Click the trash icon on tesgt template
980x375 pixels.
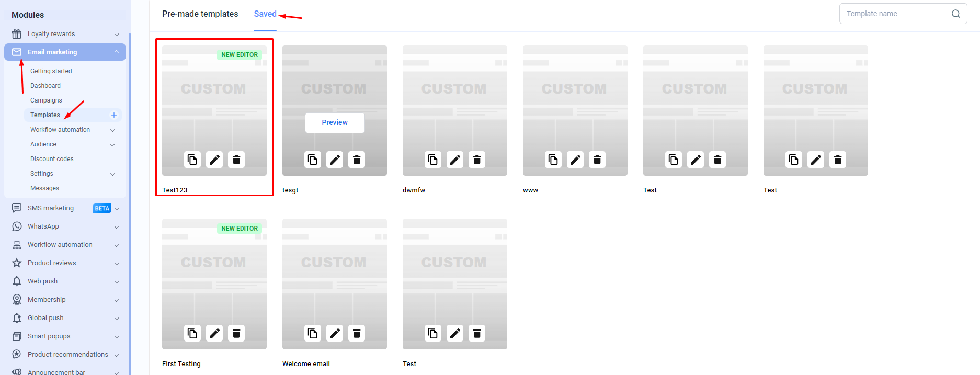[357, 160]
